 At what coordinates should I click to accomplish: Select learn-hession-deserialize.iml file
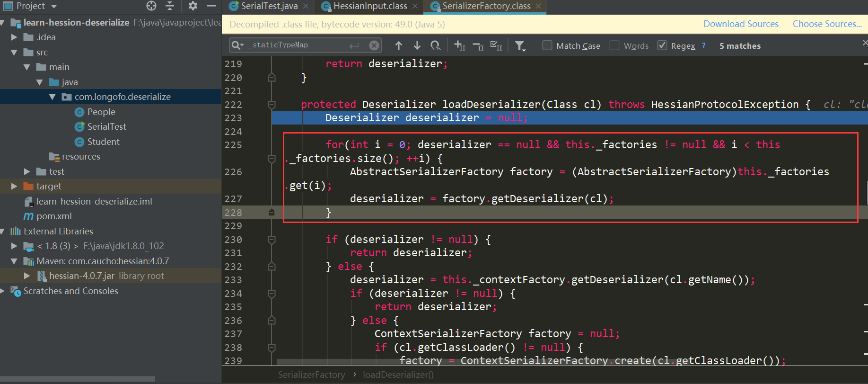(x=94, y=201)
